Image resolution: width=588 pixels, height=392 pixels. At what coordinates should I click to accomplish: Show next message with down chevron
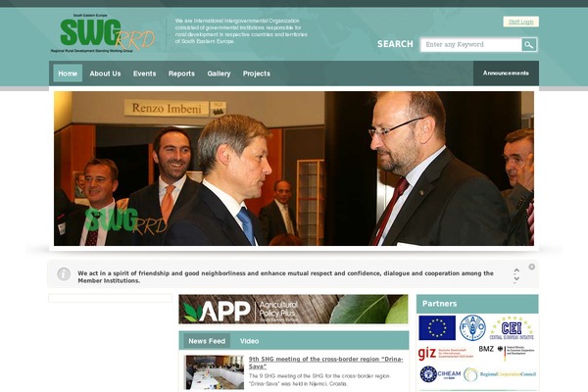(x=516, y=279)
